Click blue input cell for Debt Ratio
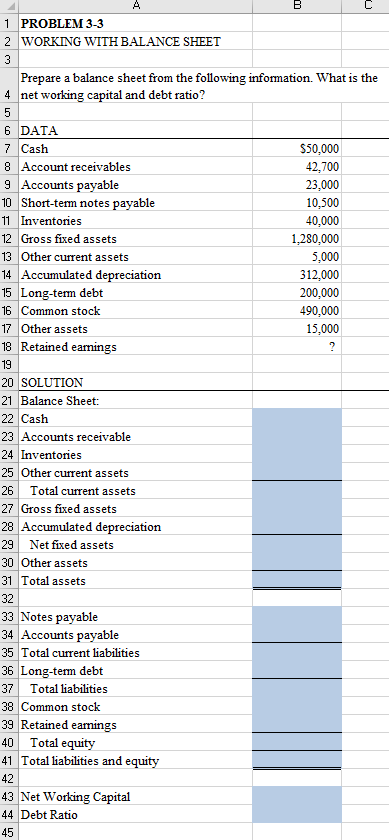The height and width of the screenshot is (840, 389). pos(297,814)
